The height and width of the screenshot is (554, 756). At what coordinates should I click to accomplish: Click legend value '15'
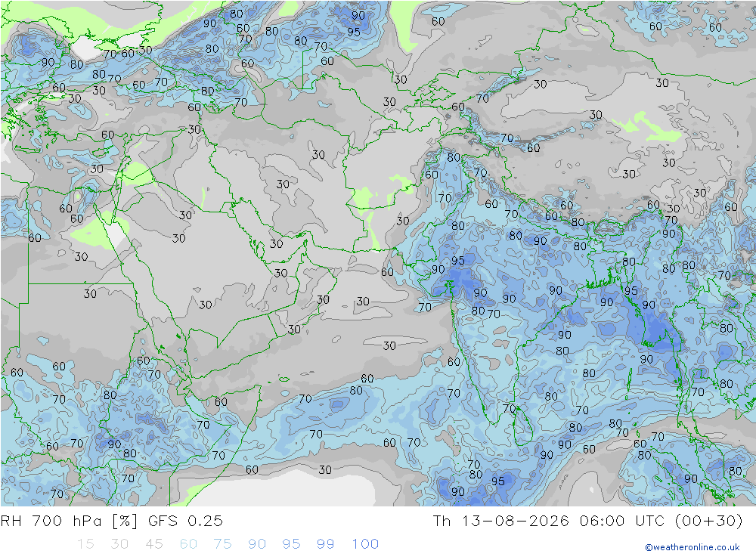(x=85, y=544)
